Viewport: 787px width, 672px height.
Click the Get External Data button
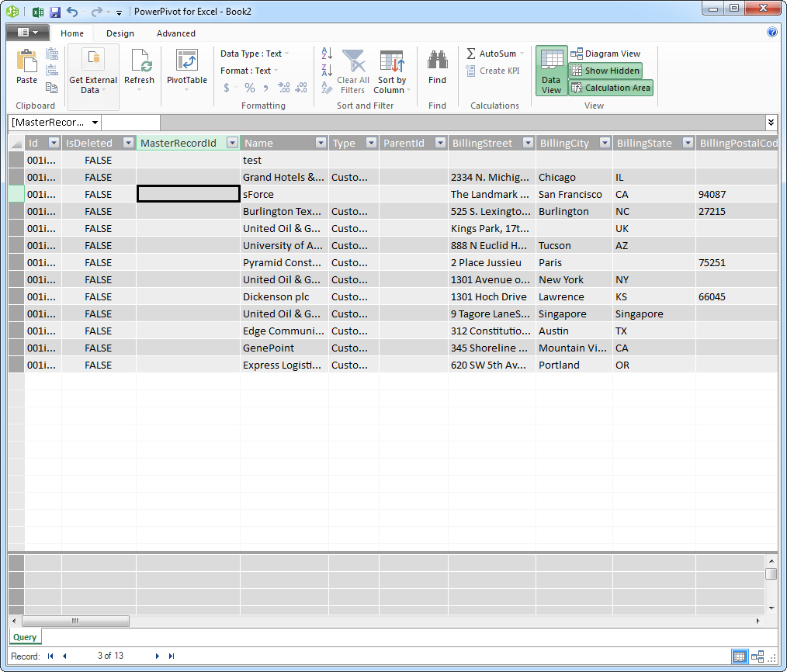pos(93,70)
